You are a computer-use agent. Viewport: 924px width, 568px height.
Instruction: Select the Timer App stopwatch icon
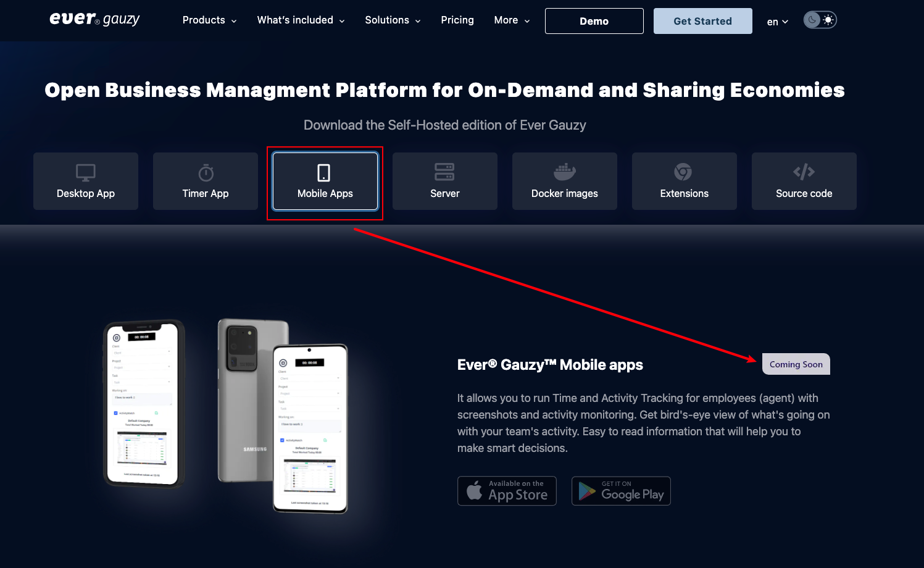[205, 172]
